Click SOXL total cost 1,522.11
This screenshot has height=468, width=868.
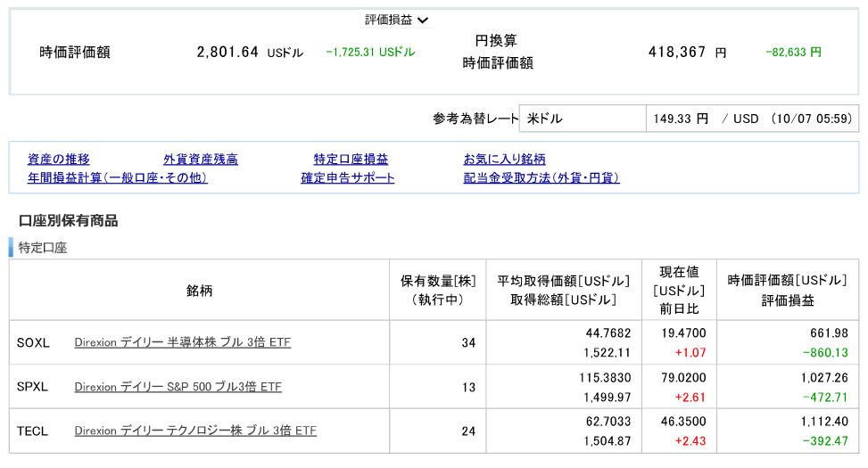pyautogui.click(x=608, y=352)
